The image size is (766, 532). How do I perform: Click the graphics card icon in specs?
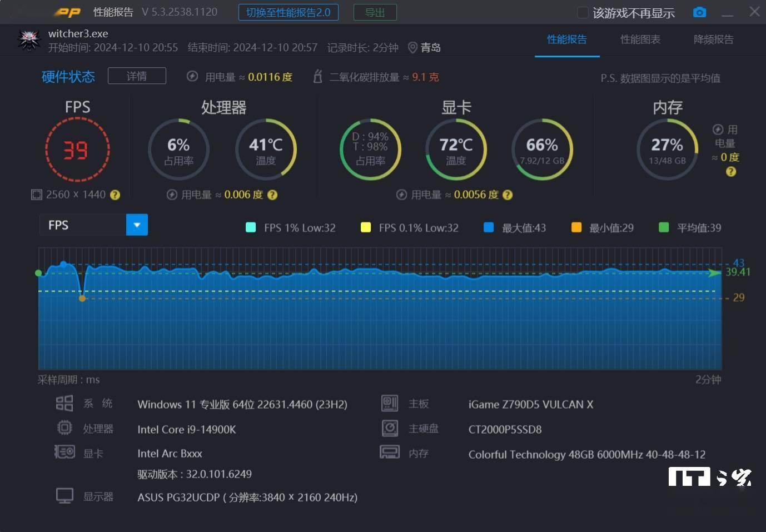click(x=64, y=452)
